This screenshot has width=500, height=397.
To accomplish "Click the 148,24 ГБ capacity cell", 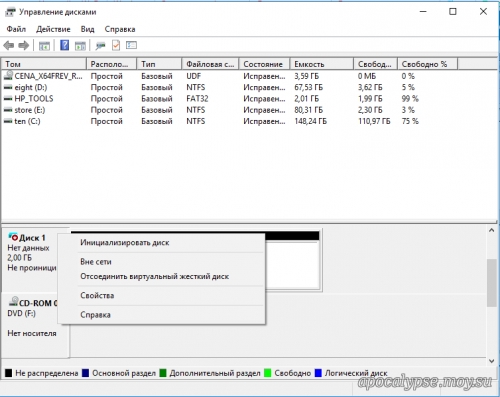I will click(311, 121).
